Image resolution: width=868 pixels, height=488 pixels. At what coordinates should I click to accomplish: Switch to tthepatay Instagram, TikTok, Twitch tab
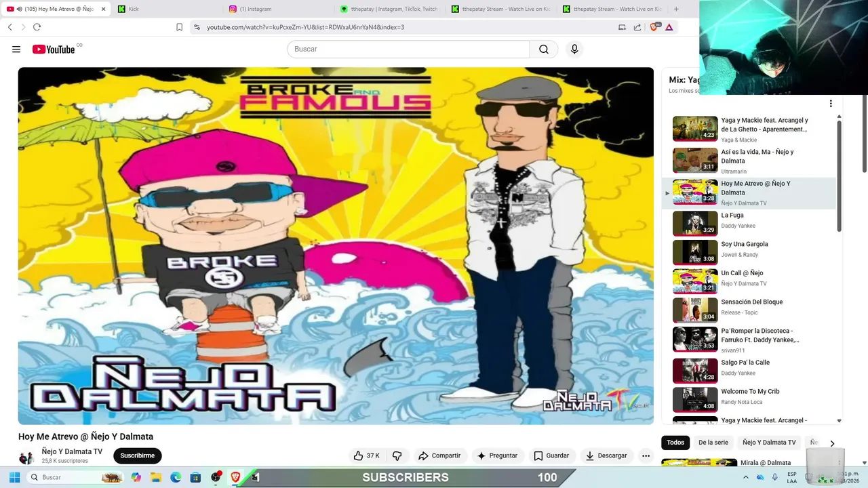pos(390,9)
